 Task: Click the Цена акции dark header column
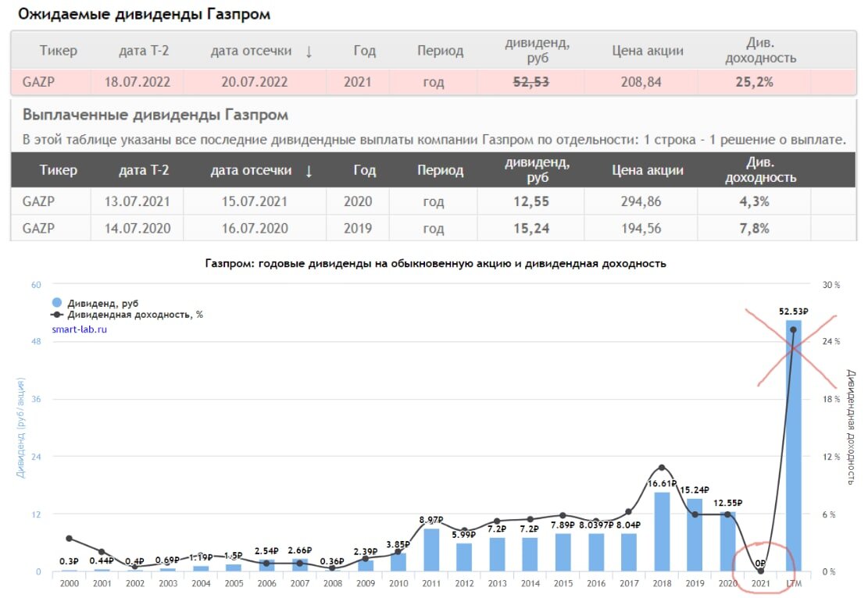[647, 170]
